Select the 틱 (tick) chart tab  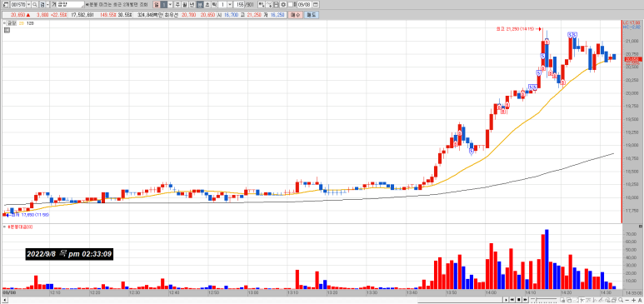click(214, 4)
